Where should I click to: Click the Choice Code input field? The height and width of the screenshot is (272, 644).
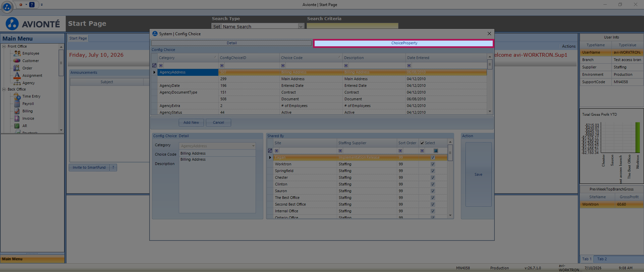(217, 153)
